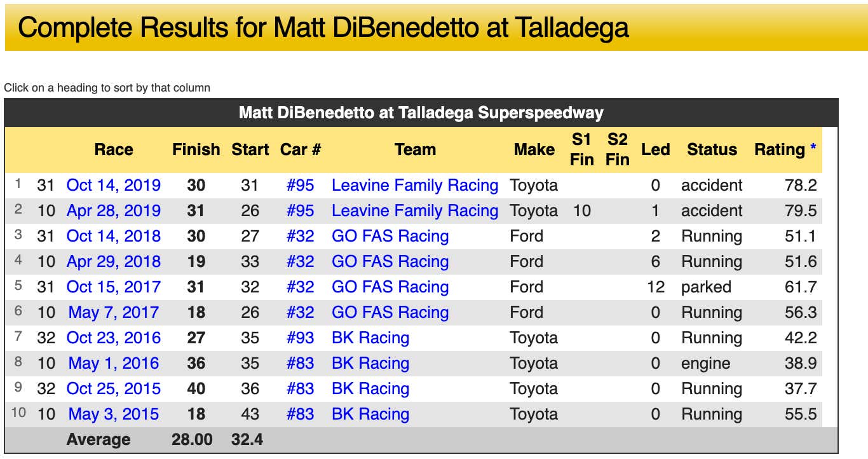
Task: Open the Apr 28, 2019 race link
Action: (114, 210)
